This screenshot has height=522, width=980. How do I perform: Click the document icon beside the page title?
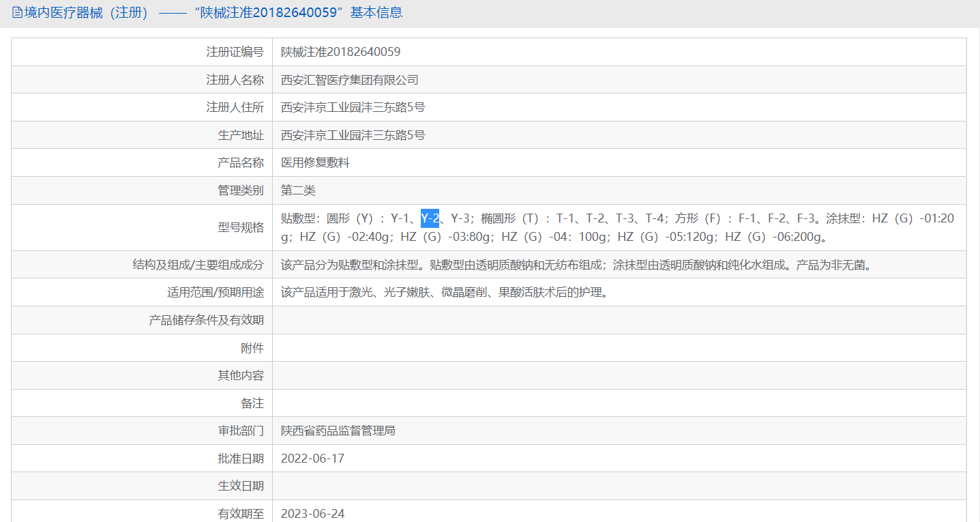(x=17, y=13)
